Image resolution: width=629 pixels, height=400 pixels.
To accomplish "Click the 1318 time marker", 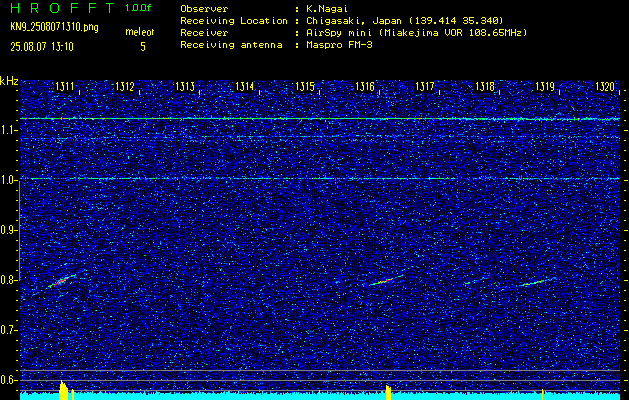I will 485,86.
